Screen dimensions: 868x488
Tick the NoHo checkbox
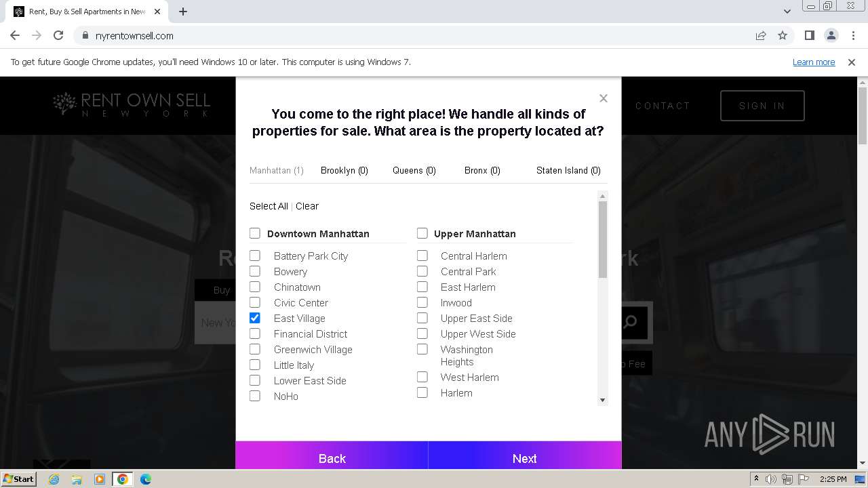[x=255, y=396]
